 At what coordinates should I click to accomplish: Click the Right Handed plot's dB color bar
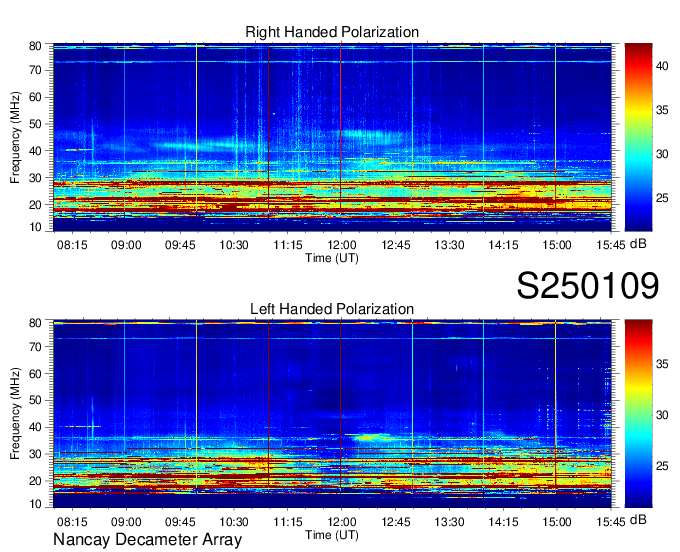coord(638,137)
